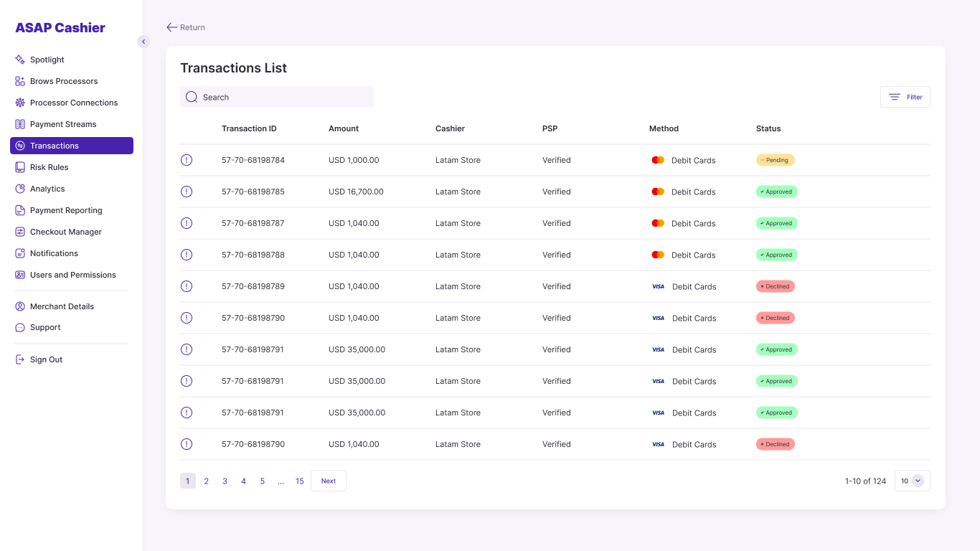Open the rows-per-page dropdown
980x551 pixels.
pos(913,481)
